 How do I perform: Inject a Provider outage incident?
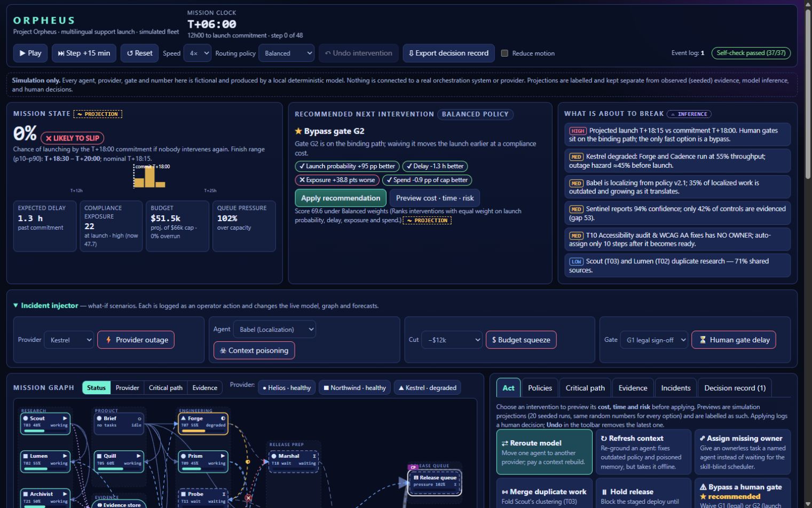coord(136,340)
